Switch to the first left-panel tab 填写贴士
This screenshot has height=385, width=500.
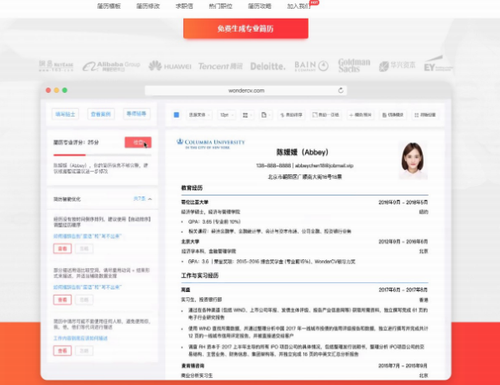coord(65,114)
